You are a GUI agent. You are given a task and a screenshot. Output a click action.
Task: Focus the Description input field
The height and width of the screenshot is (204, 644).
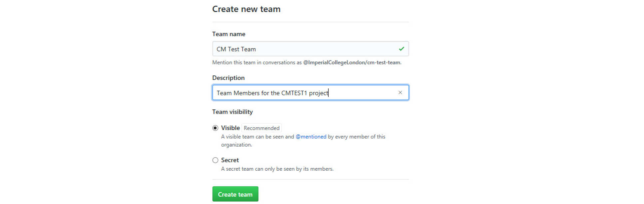[360, 93]
